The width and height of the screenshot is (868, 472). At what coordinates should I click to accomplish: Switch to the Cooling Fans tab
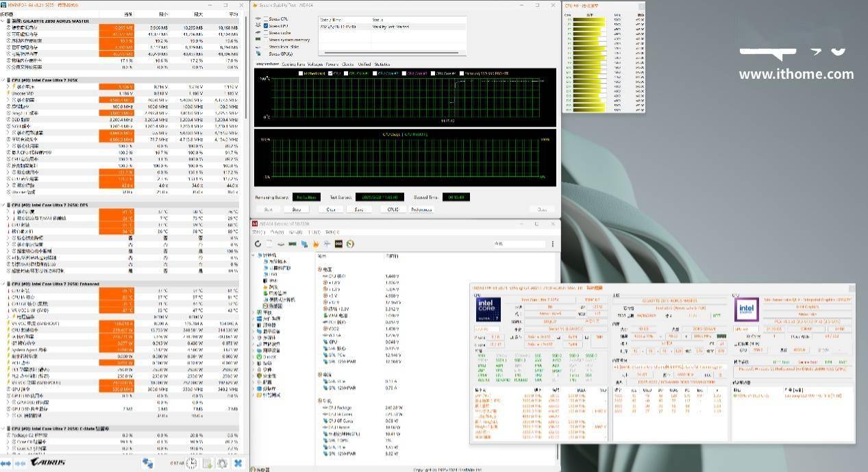(293, 64)
